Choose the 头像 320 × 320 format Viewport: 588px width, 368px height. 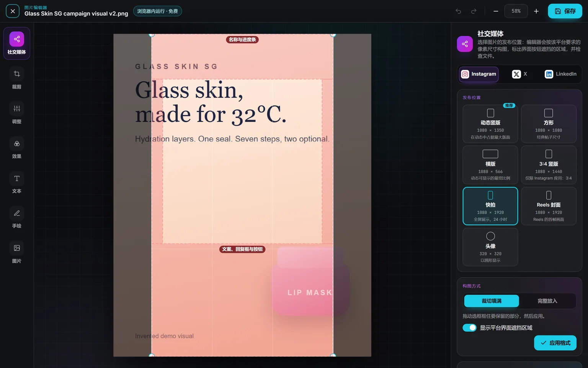click(490, 247)
